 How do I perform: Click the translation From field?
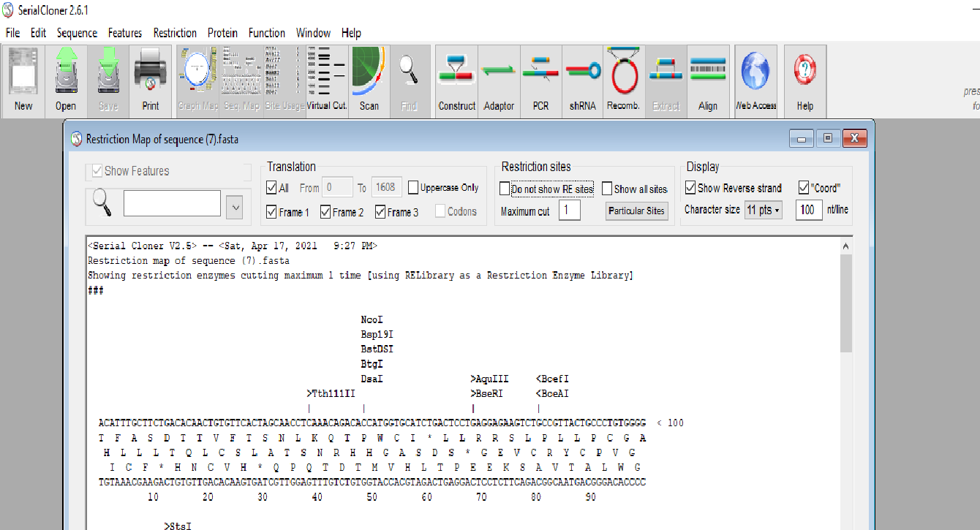(339, 188)
